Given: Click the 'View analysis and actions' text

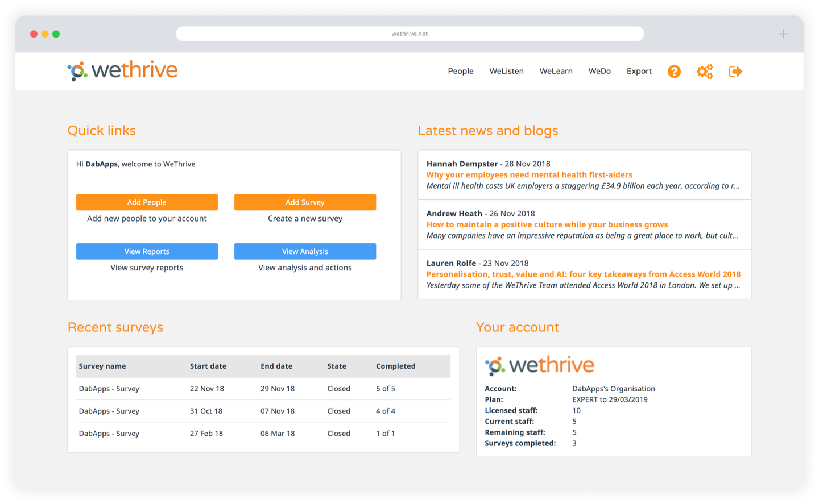Looking at the screenshot, I should pyautogui.click(x=305, y=268).
